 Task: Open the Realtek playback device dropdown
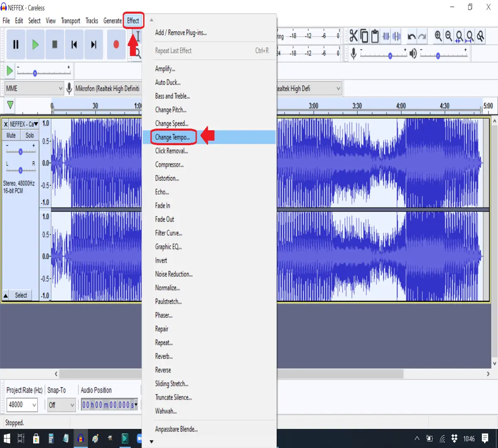click(x=309, y=88)
